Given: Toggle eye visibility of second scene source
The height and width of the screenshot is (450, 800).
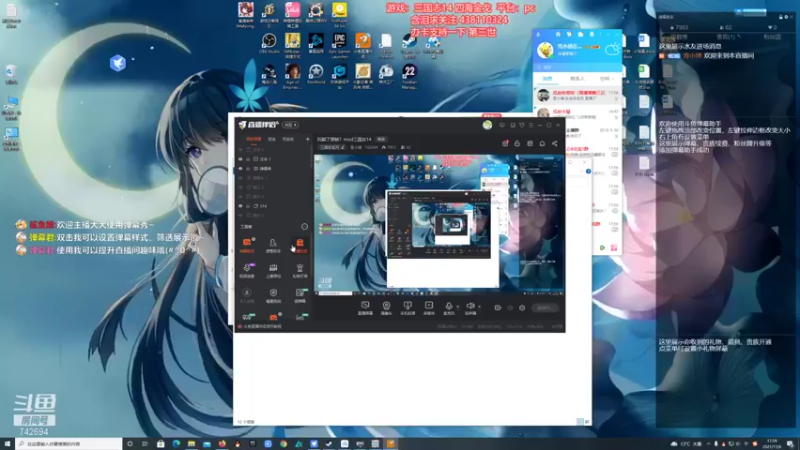Looking at the screenshot, I should [241, 159].
